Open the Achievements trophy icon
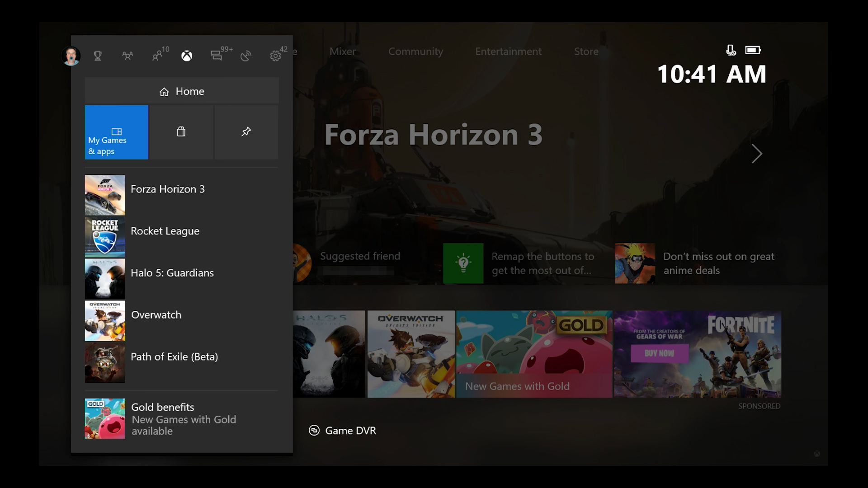Screen dimensions: 868x488 tap(98, 56)
